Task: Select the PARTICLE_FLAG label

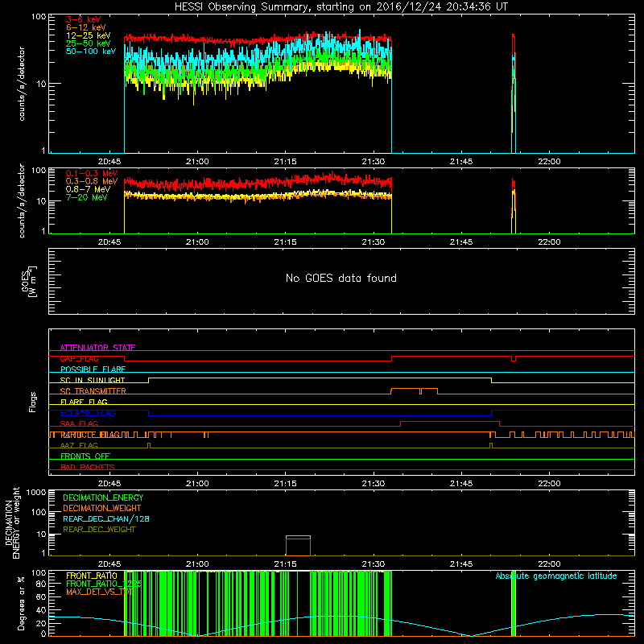Action: [x=90, y=435]
